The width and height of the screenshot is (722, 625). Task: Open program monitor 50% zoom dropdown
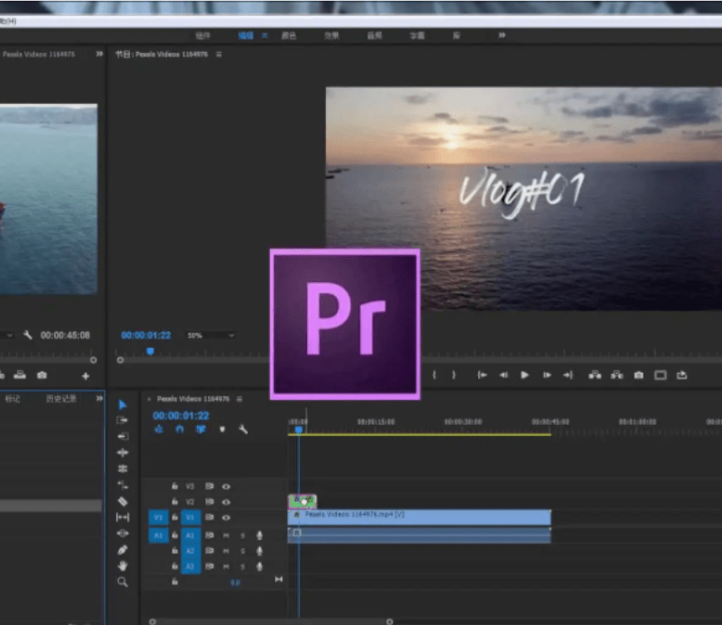(x=211, y=335)
